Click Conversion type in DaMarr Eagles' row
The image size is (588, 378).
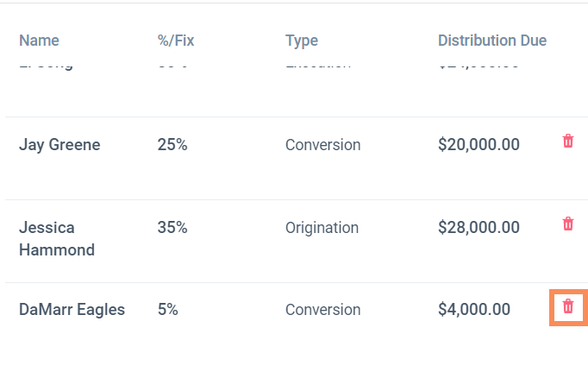(x=322, y=310)
